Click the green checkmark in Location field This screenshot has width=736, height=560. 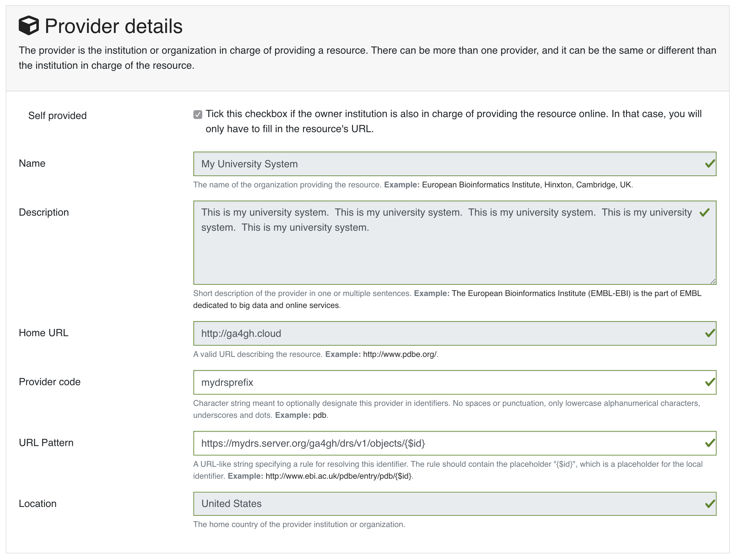click(710, 504)
